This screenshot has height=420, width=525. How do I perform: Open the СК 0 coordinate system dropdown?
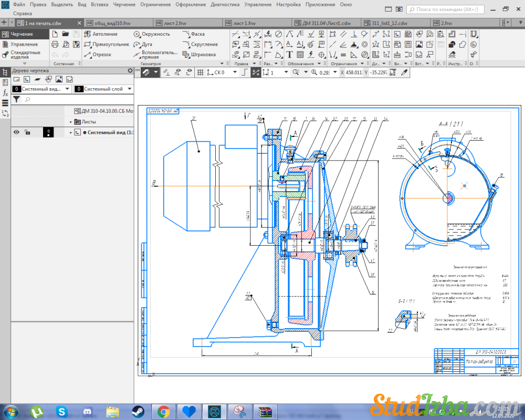(235, 72)
